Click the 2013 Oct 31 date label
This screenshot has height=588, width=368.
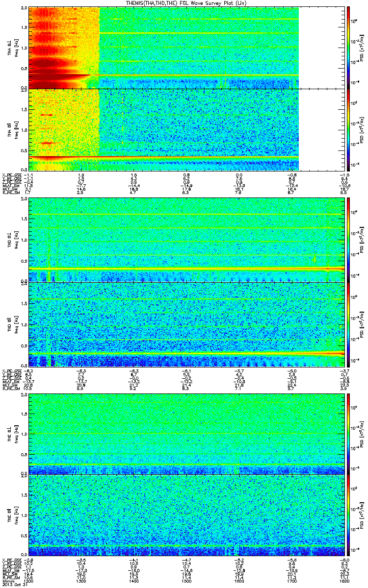12,586
